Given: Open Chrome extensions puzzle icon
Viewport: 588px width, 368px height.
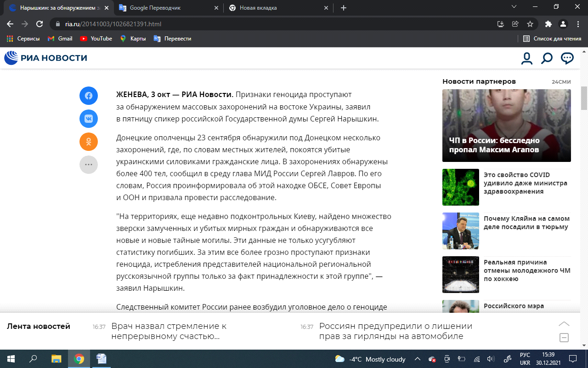Looking at the screenshot, I should 548,24.
